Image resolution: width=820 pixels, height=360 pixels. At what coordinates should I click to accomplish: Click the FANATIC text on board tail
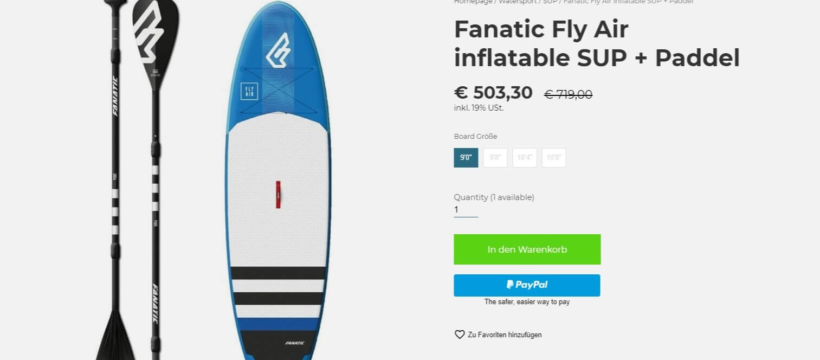point(294,344)
